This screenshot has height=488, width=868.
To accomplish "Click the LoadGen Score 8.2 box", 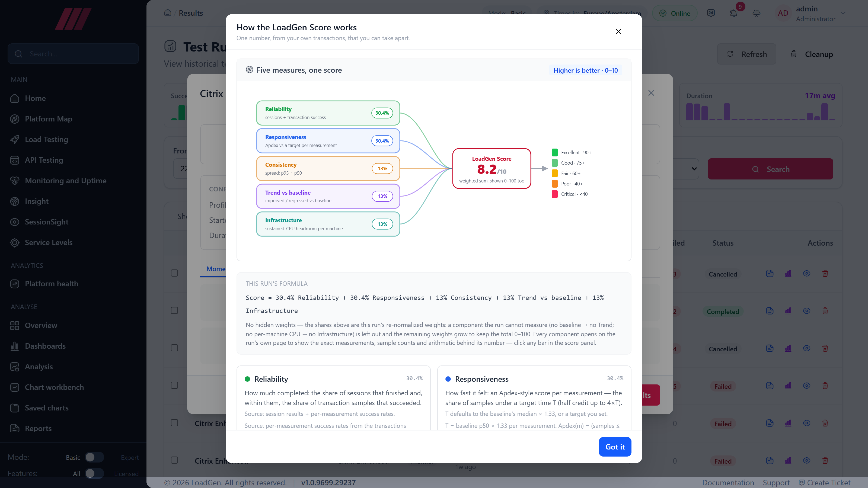I will (492, 168).
